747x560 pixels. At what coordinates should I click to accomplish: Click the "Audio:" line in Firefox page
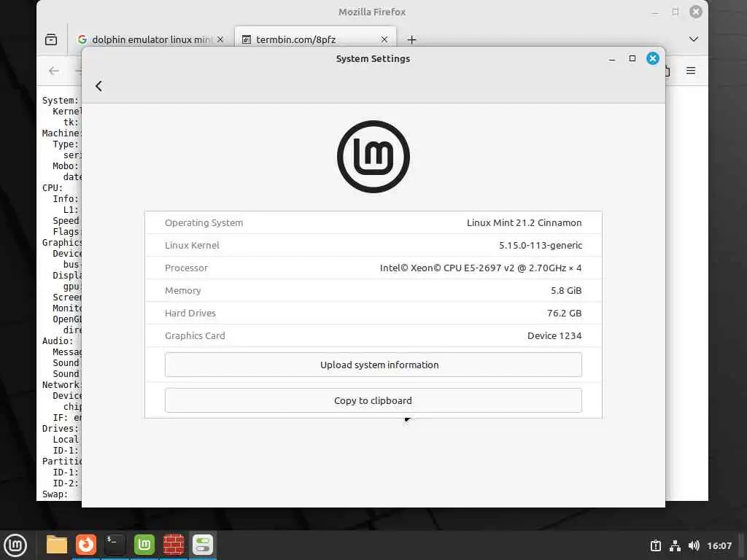[x=58, y=341]
